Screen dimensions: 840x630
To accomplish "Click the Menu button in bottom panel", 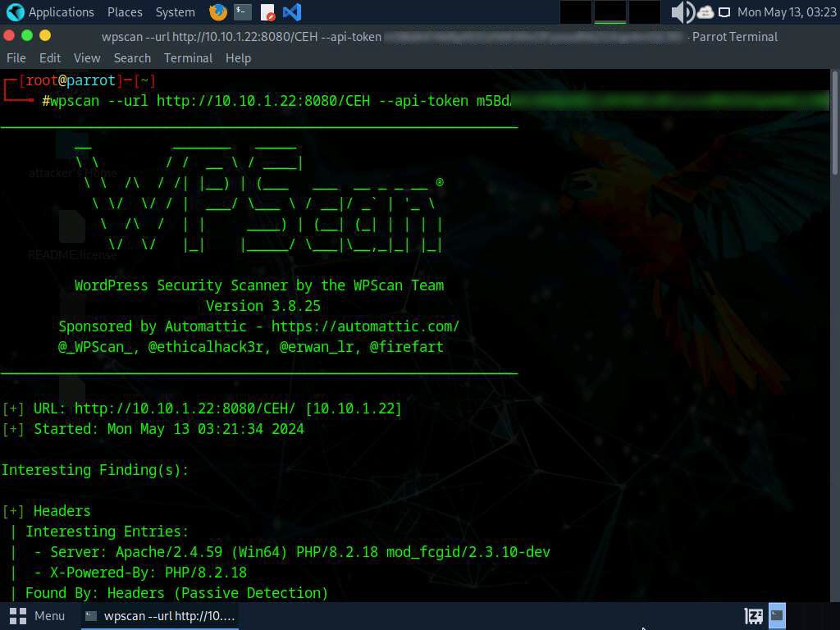I will 38,615.
